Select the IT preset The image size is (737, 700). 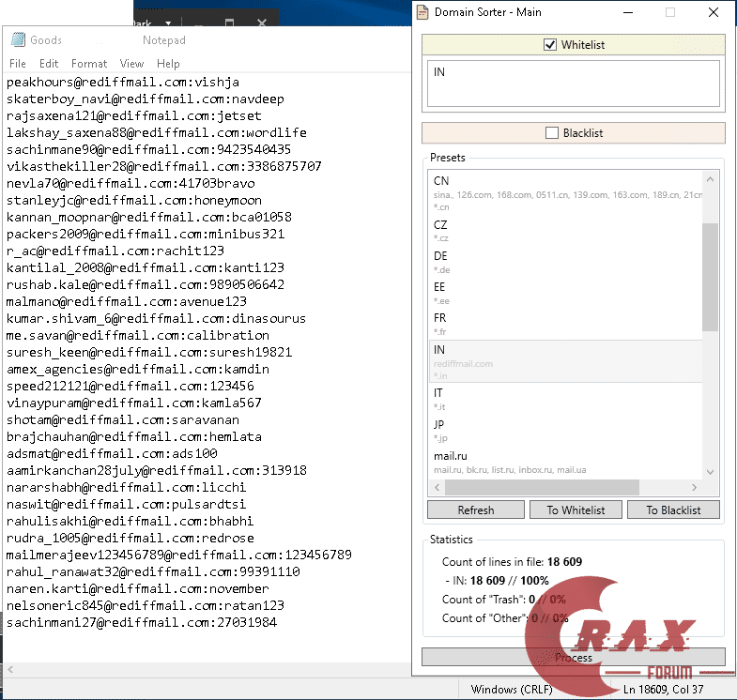[x=565, y=400]
